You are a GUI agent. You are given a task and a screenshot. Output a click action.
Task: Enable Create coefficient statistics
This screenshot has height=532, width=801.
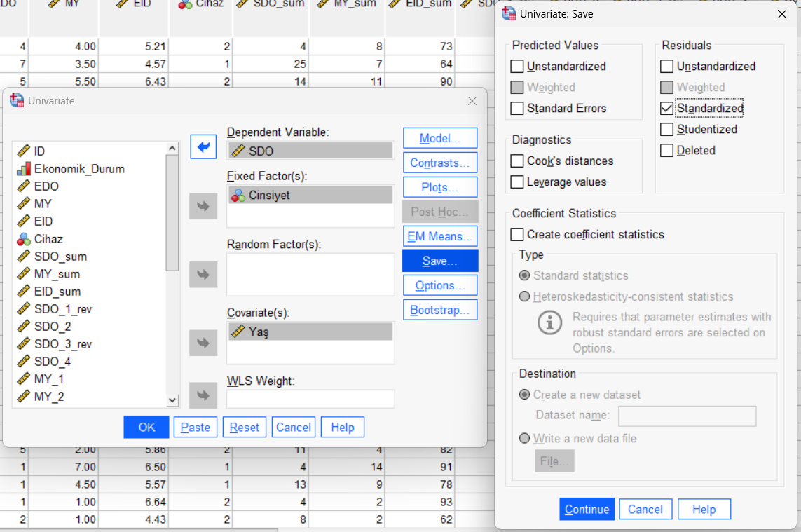click(x=517, y=235)
